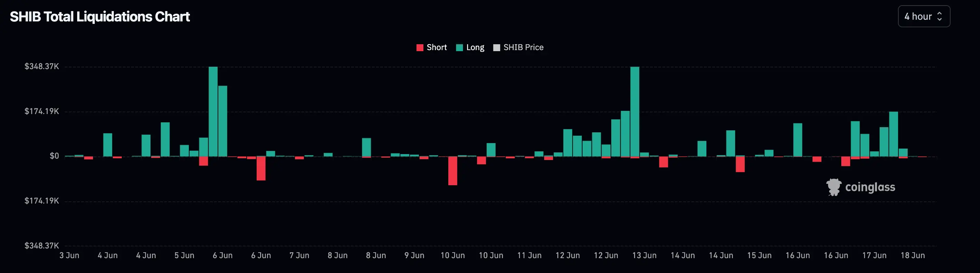
Task: Open the 4 hour interval dropdown
Action: tap(923, 16)
